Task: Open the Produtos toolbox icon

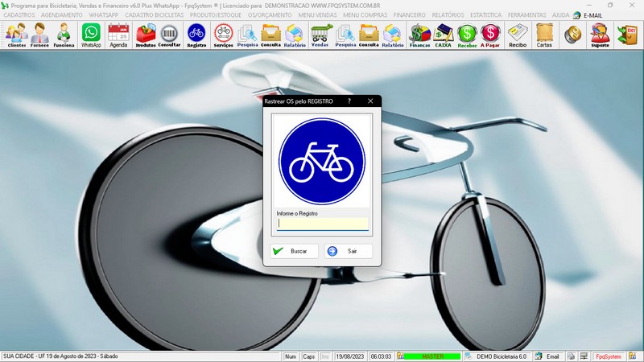Action: pos(146,35)
